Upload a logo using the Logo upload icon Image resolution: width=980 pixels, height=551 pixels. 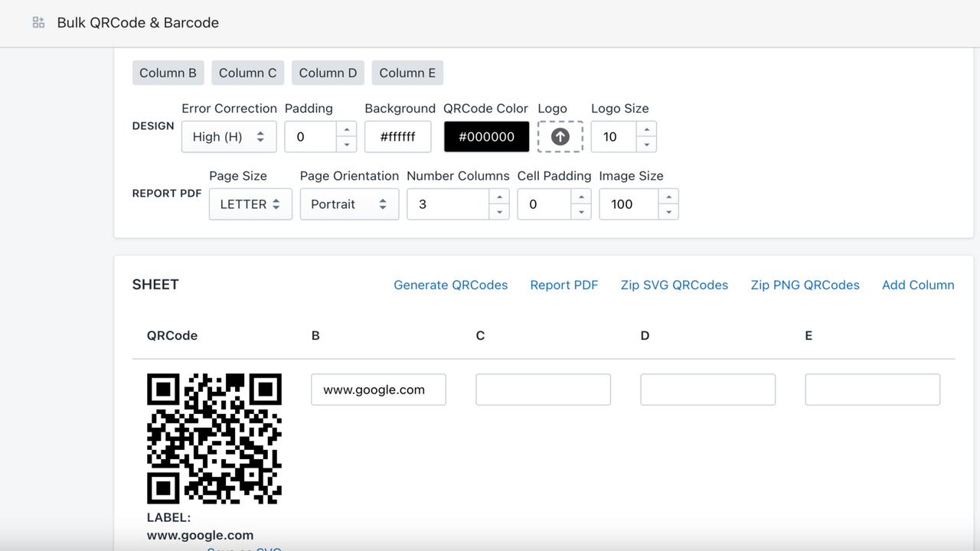tap(560, 136)
